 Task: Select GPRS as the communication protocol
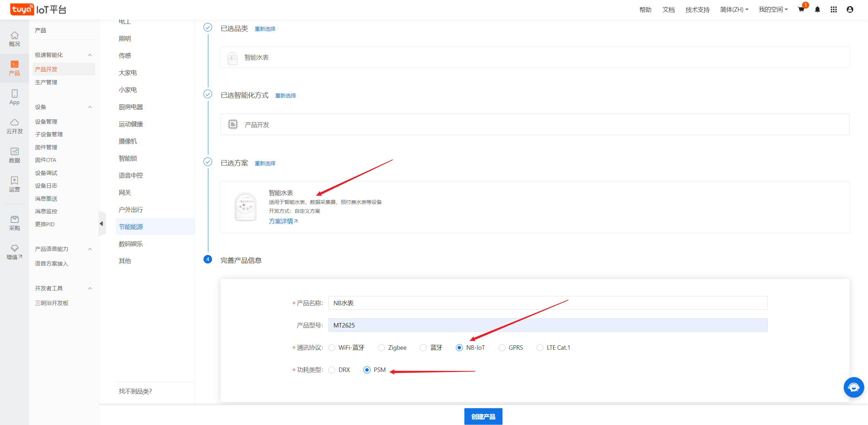(502, 347)
